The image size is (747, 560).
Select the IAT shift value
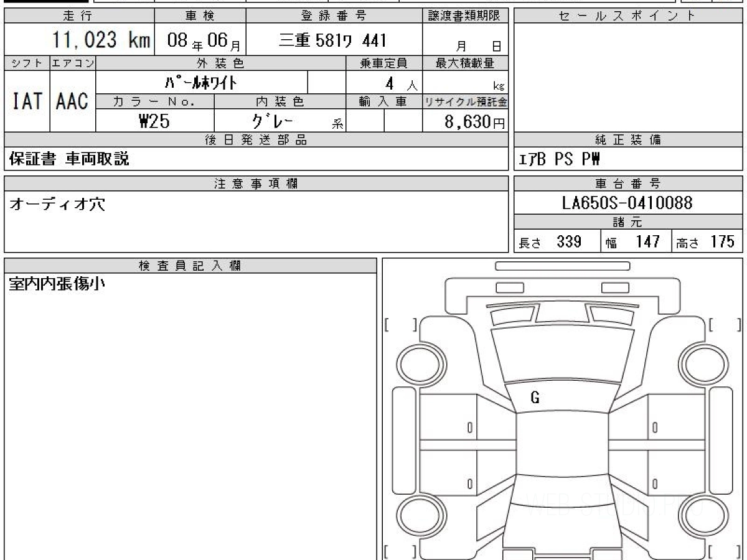coord(27,101)
